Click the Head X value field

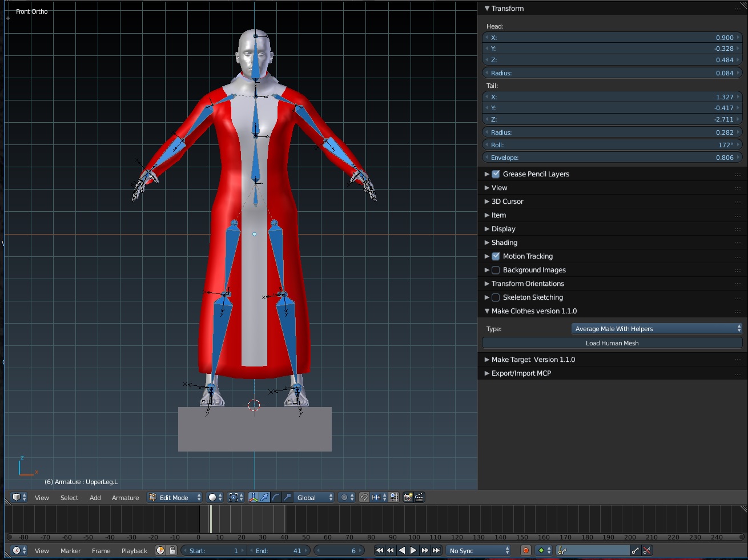[612, 38]
